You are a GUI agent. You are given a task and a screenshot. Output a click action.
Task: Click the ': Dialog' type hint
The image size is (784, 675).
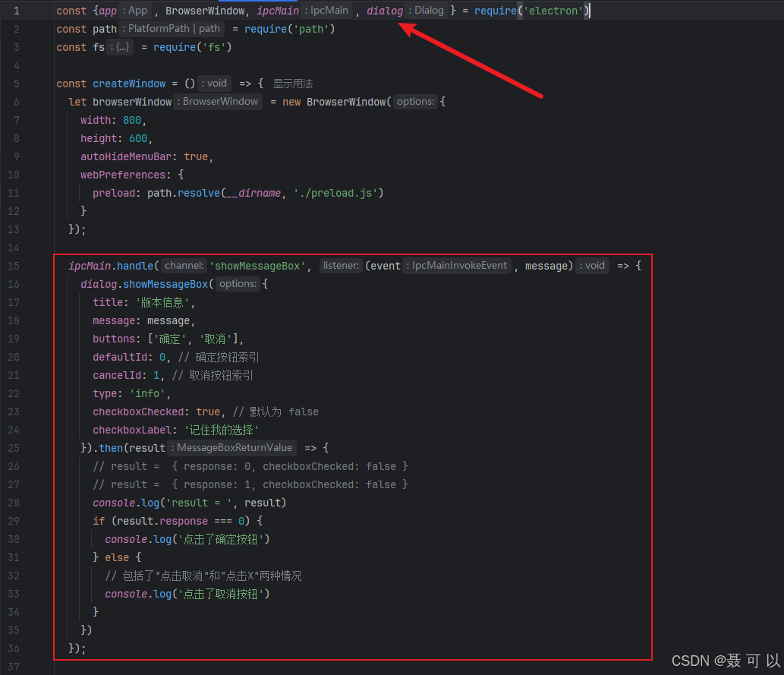pyautogui.click(x=427, y=11)
